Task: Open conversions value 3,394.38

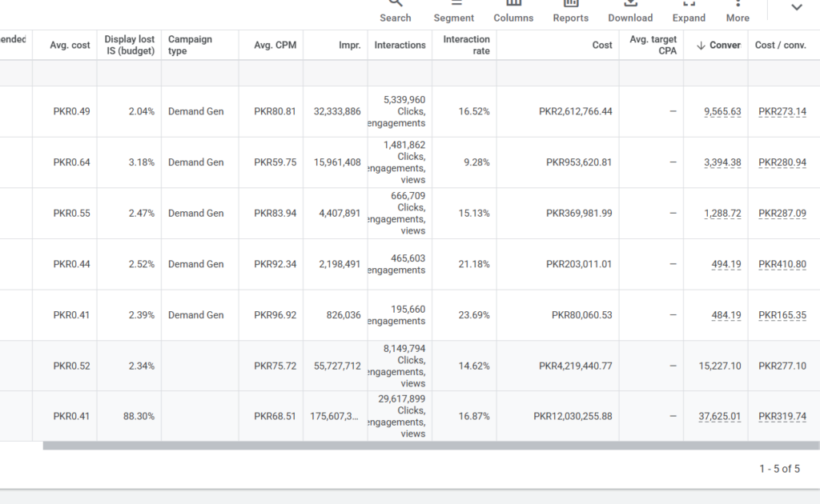Action: [x=722, y=162]
